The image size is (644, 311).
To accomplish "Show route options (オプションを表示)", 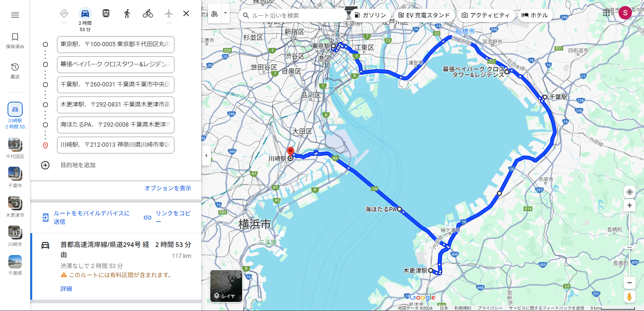I will coord(168,188).
